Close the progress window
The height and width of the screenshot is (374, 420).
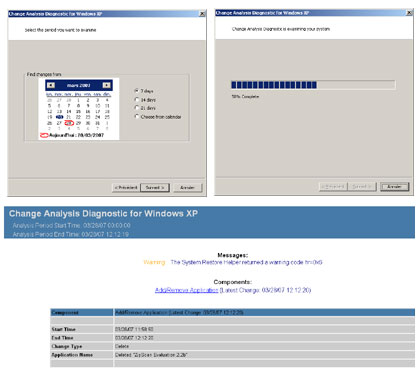click(409, 13)
